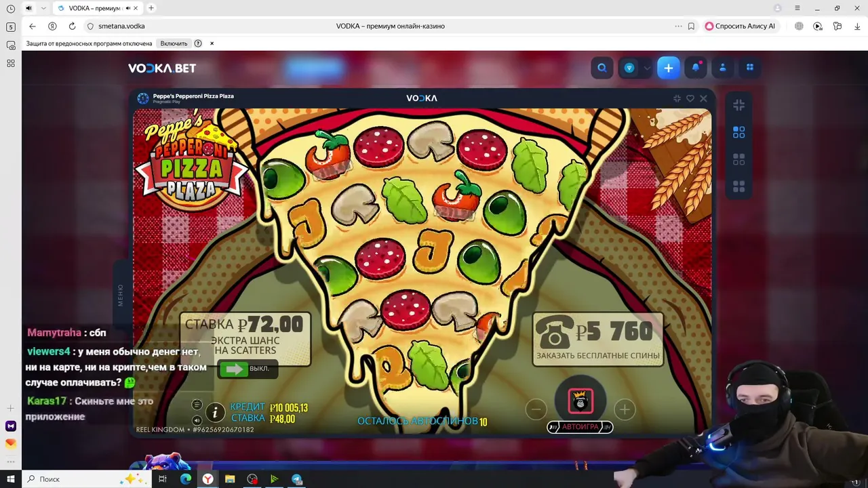Click the Ставка ₽72,00 bet panel
The height and width of the screenshot is (488, 868).
(x=245, y=339)
